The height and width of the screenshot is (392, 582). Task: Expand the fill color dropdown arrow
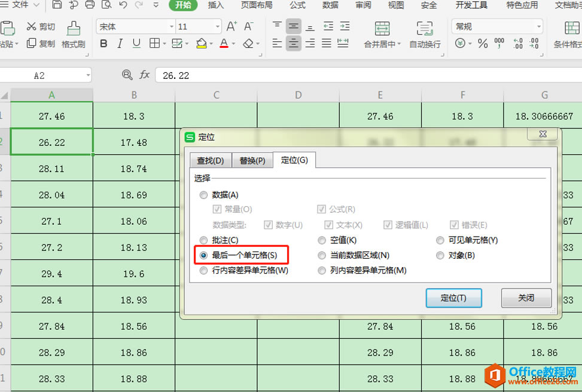[x=211, y=44]
